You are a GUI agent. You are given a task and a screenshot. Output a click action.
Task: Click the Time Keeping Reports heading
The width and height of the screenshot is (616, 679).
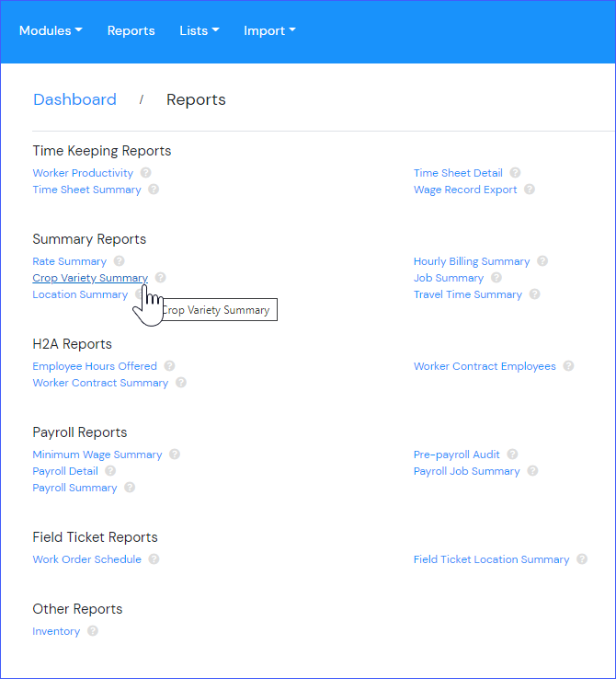tap(102, 151)
